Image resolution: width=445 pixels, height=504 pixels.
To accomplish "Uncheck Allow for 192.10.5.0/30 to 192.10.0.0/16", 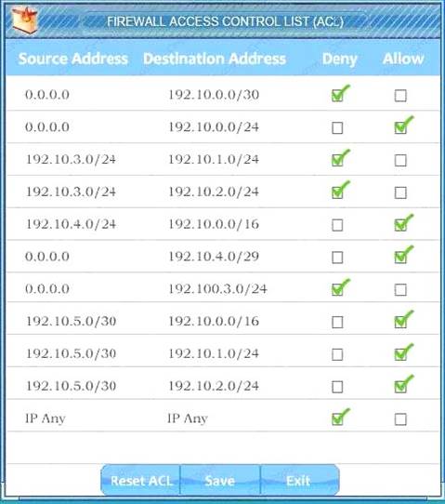I will tap(400, 322).
